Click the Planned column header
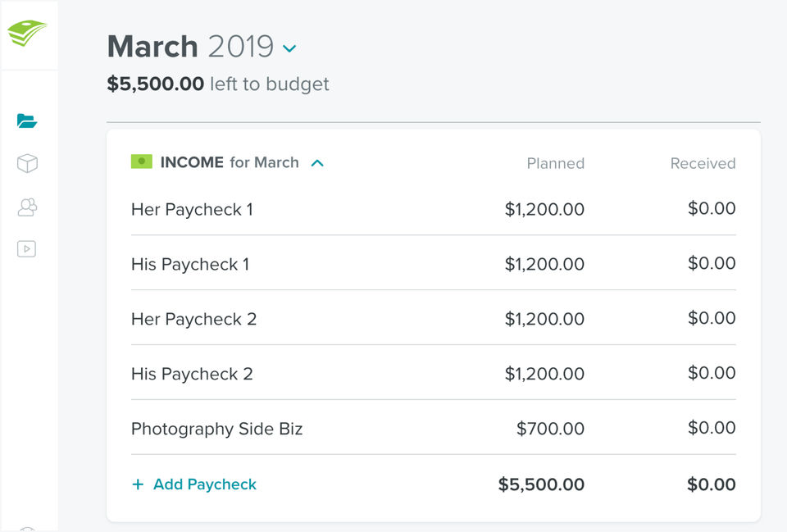The width and height of the screenshot is (787, 532). tap(555, 163)
